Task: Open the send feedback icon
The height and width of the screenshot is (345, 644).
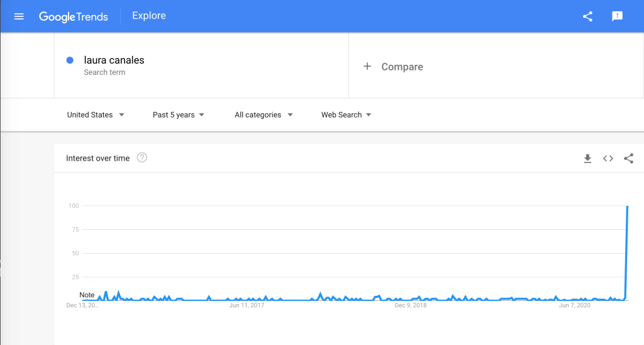Action: [x=617, y=16]
